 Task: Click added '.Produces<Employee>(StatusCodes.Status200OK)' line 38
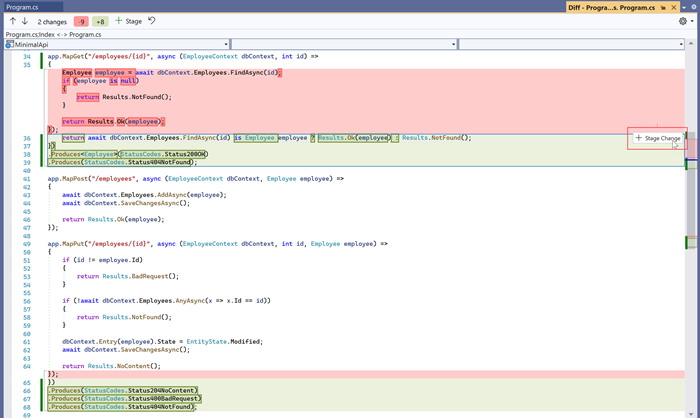tap(128, 154)
